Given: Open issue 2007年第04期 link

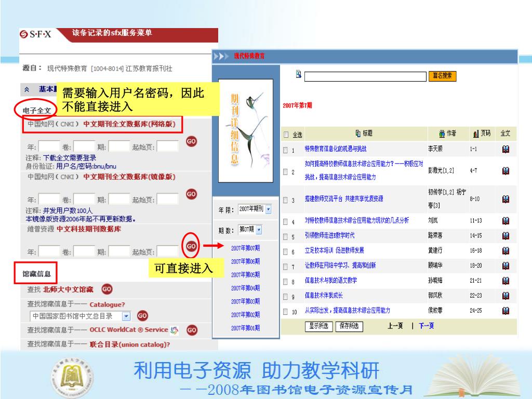Looking at the screenshot, I should [245, 288].
